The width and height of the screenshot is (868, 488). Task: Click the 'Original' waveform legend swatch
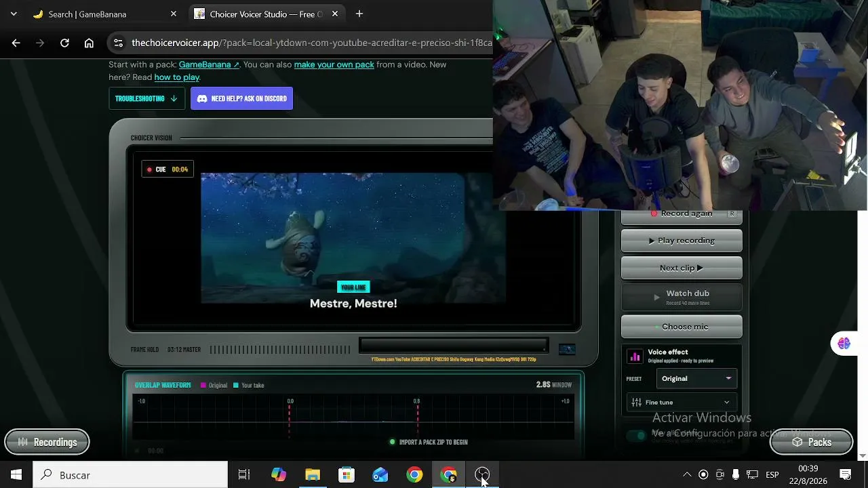point(203,386)
